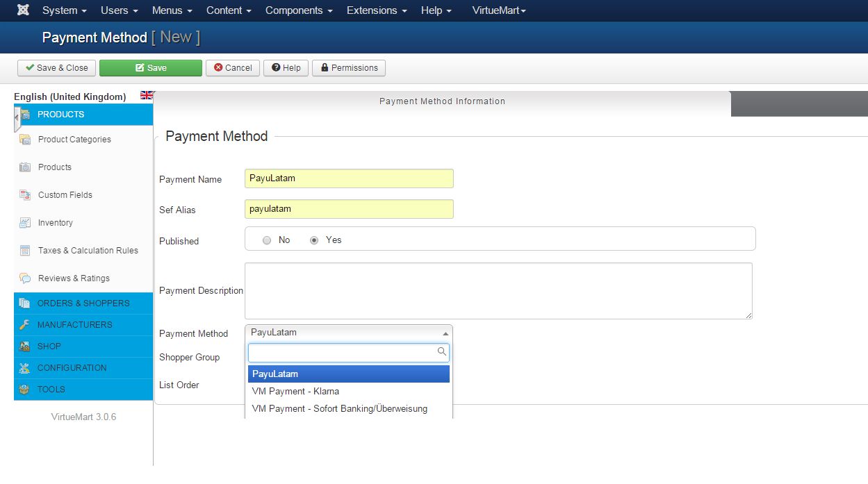
Task: Click the Product Categories folder icon
Action: point(25,140)
